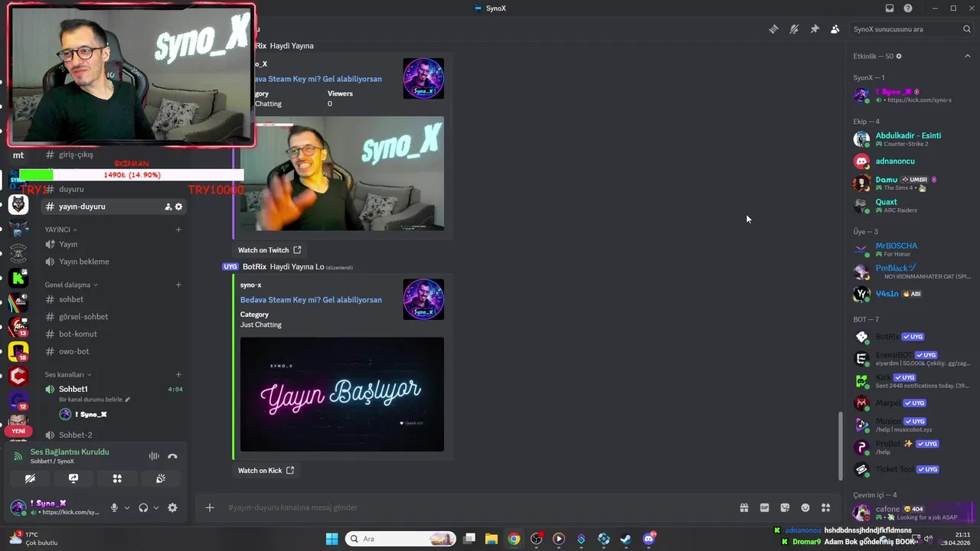Viewport: 980px width, 551px height.
Task: Collapse the Genel dalaşma category
Action: [x=71, y=285]
